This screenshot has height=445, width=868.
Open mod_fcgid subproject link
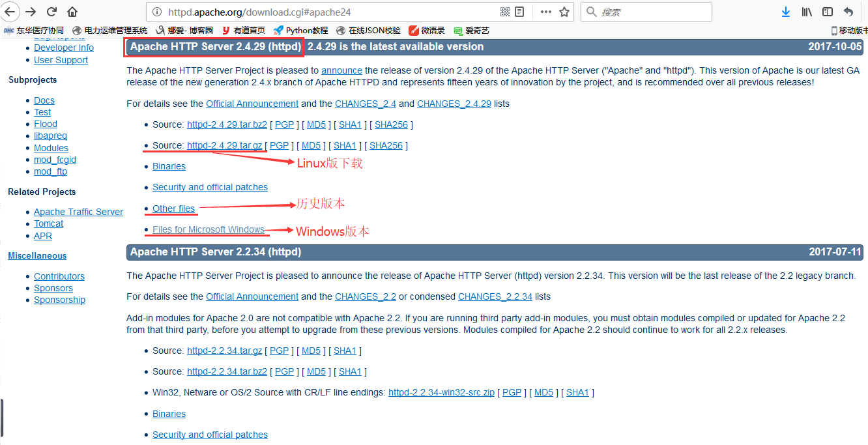pos(55,160)
